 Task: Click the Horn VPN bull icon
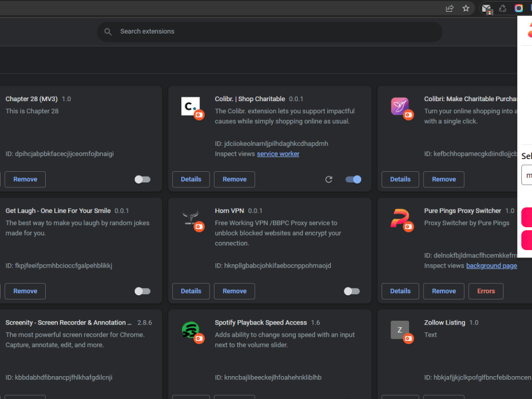190,218
